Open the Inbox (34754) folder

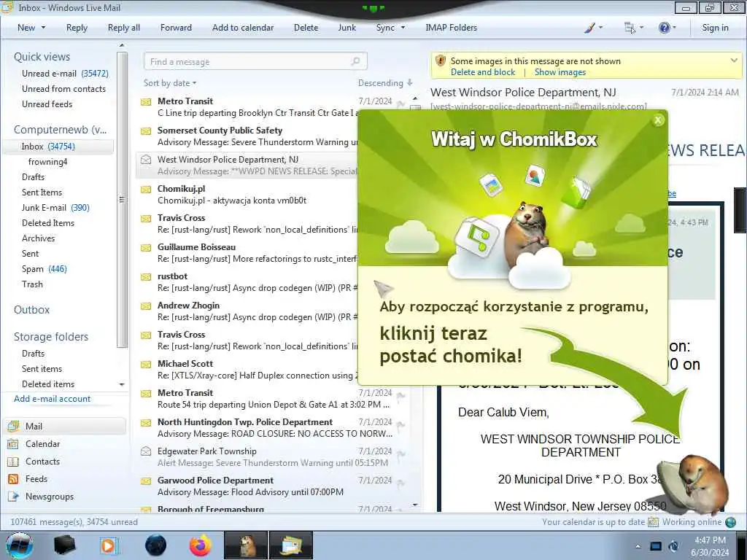58,147
